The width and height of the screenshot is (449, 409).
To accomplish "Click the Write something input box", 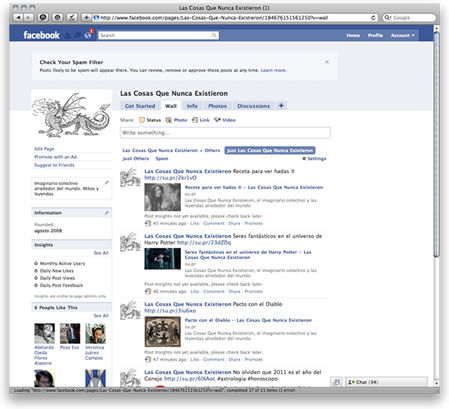I will pyautogui.click(x=225, y=133).
